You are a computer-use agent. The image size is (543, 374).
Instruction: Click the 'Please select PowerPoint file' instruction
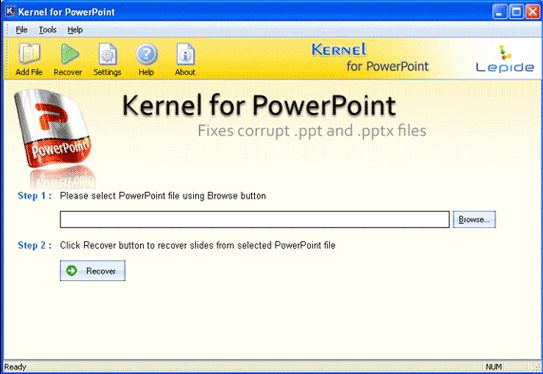pos(163,196)
